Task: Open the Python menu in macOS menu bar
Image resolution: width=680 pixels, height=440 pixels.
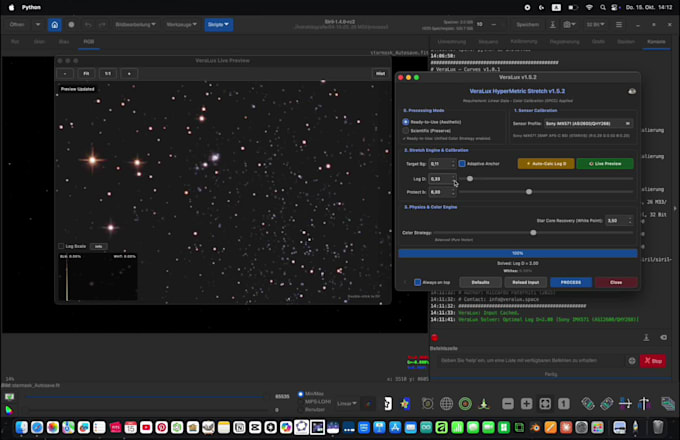Action: [x=31, y=7]
